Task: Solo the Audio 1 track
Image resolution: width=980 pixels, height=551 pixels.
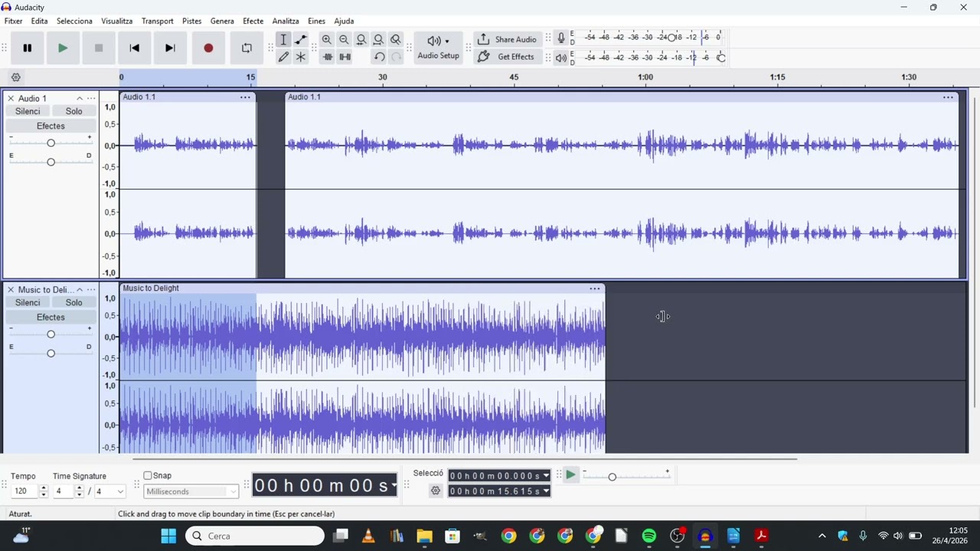Action: click(73, 111)
